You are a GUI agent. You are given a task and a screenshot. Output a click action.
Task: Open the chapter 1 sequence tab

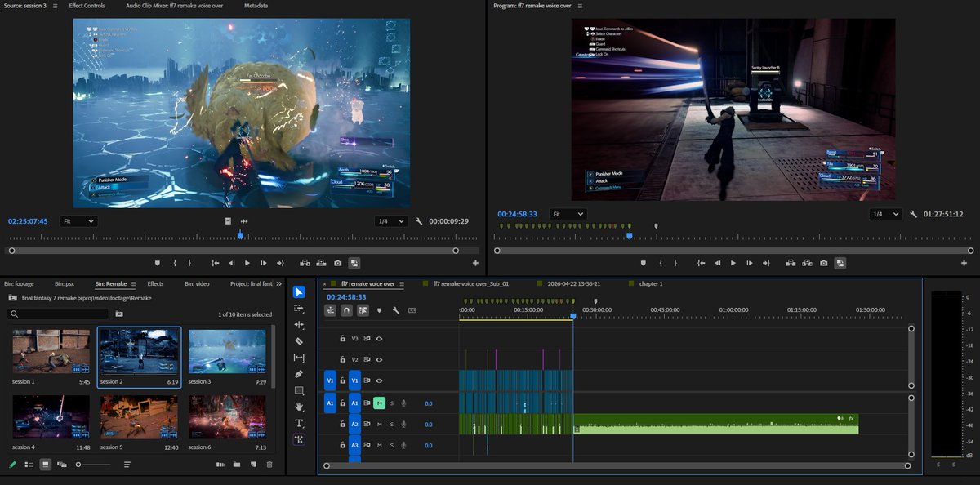point(650,283)
